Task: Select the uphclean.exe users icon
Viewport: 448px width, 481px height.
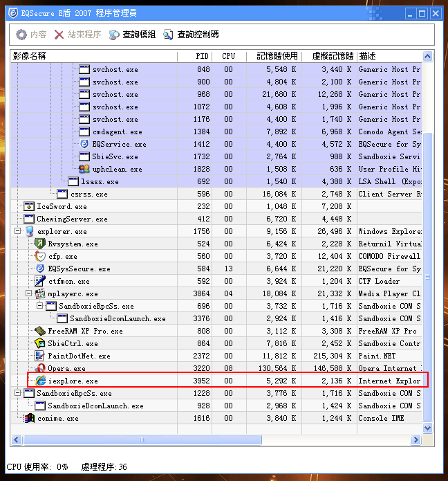Action: [84, 169]
